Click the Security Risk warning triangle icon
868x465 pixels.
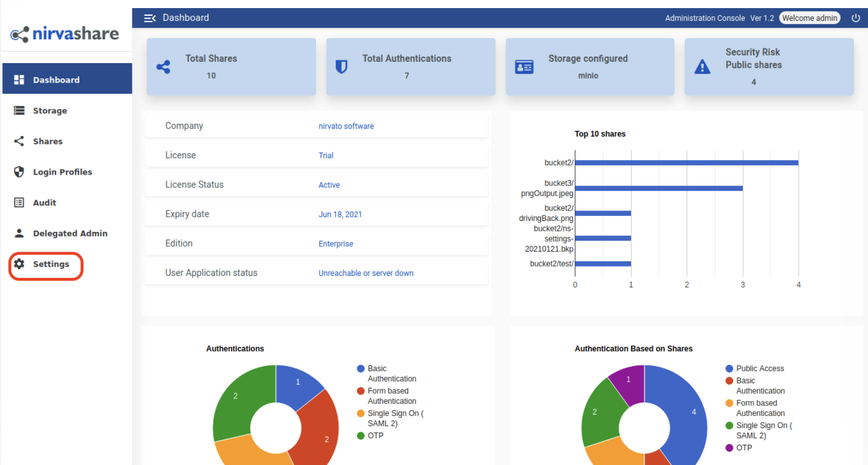tap(702, 67)
